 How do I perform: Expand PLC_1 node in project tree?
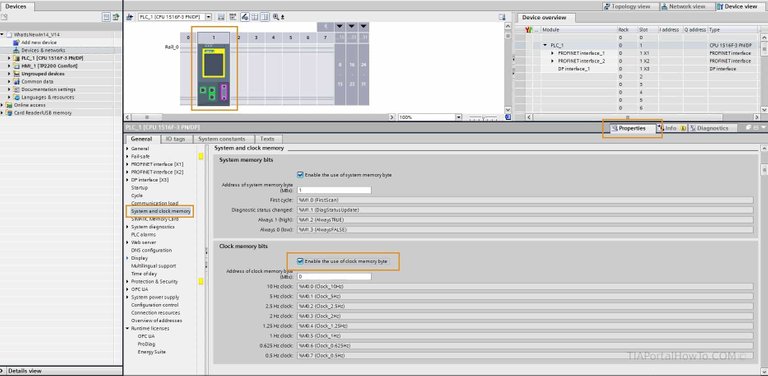[9, 58]
